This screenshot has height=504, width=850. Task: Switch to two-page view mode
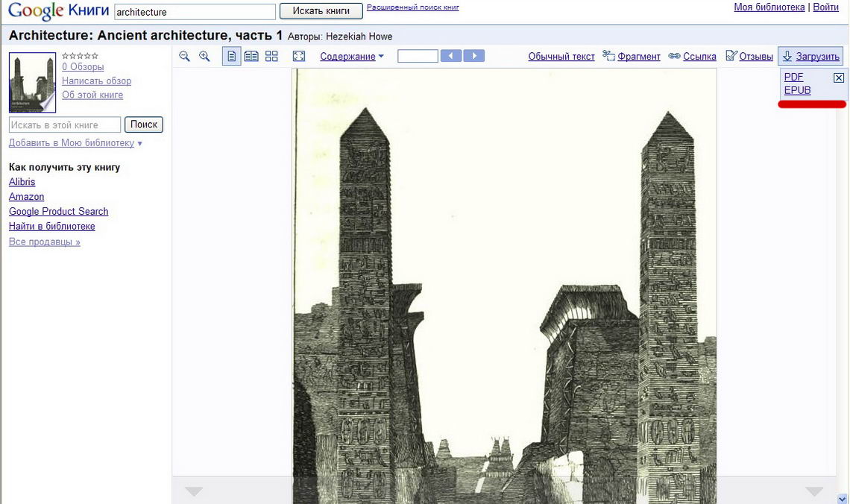coord(251,56)
